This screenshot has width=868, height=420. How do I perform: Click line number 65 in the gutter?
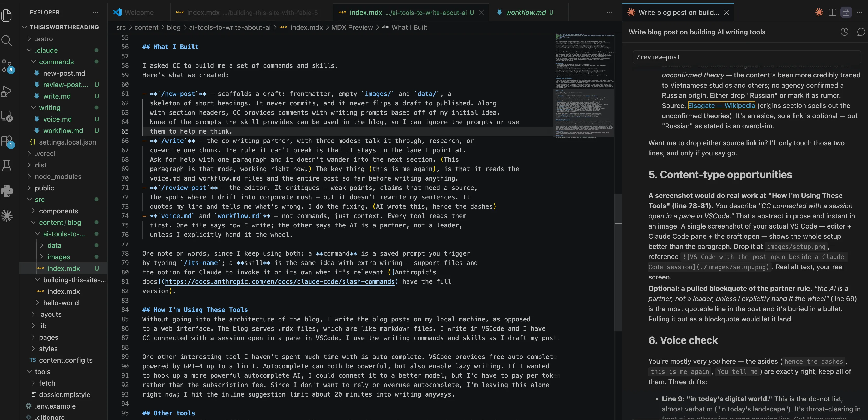[125, 131]
